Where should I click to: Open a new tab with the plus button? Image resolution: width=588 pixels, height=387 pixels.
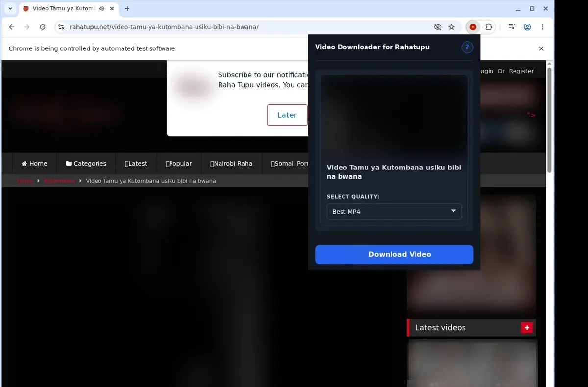(x=127, y=9)
